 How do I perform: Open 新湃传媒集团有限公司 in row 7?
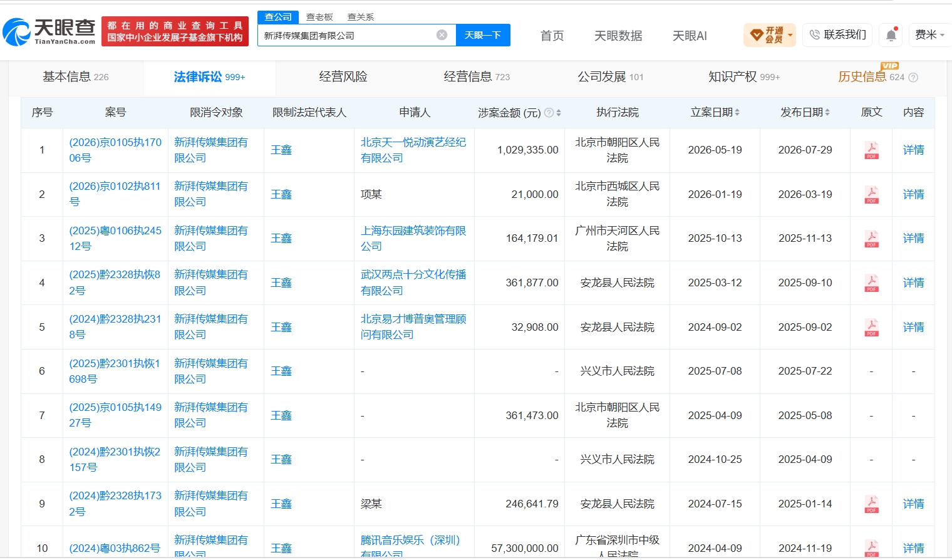[x=211, y=415]
